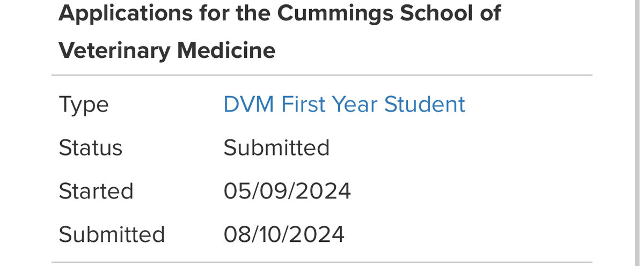
Task: Click the divider line below the heading
Action: 322,75
